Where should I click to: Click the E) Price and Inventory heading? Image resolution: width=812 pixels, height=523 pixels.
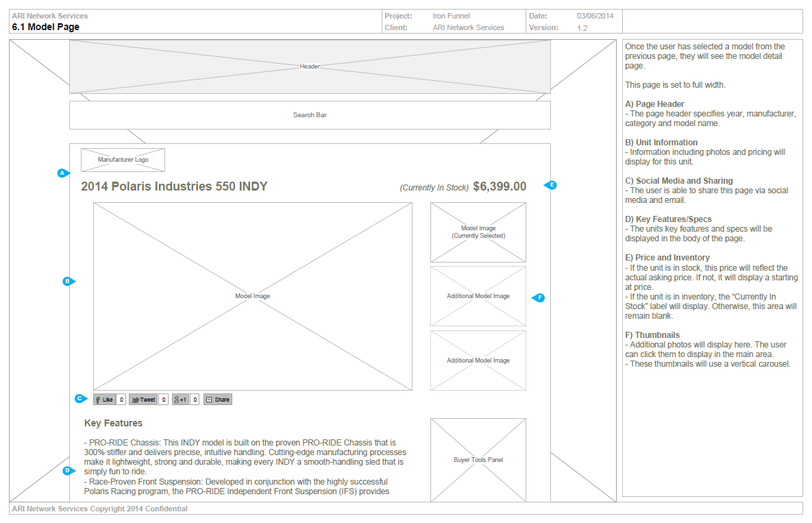(x=667, y=257)
